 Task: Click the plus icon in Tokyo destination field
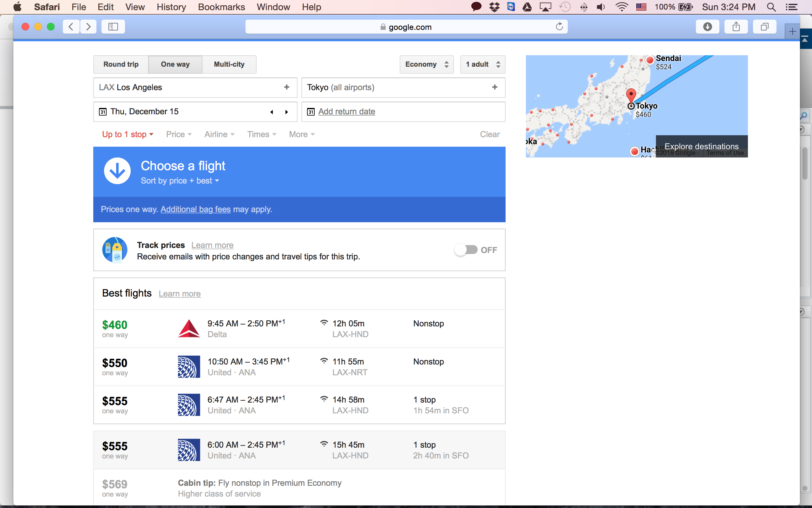(494, 87)
